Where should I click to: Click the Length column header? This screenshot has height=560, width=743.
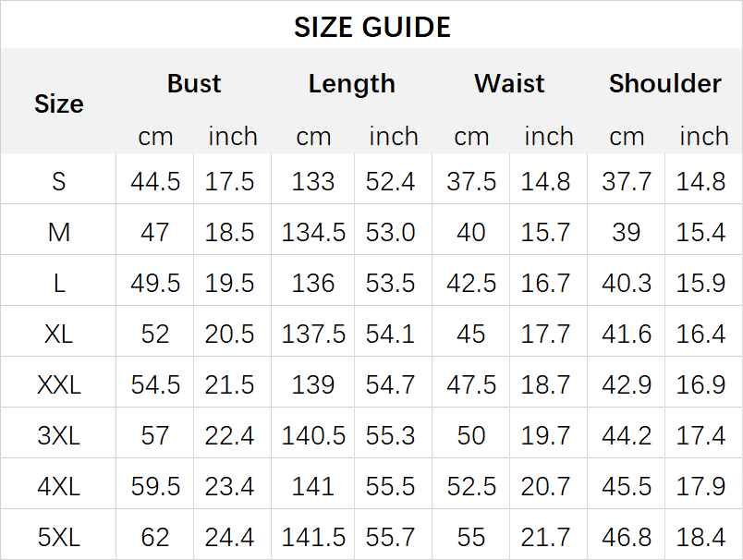pyautogui.click(x=351, y=83)
